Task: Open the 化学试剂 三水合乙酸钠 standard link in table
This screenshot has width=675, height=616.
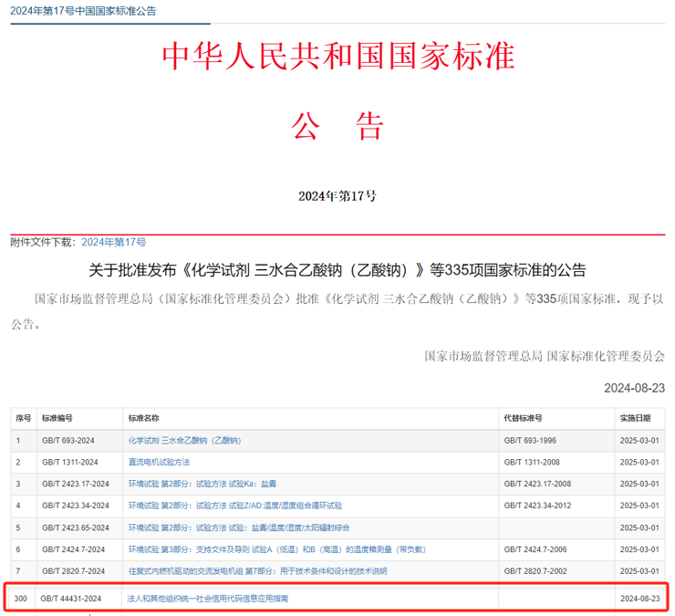Action: (184, 441)
